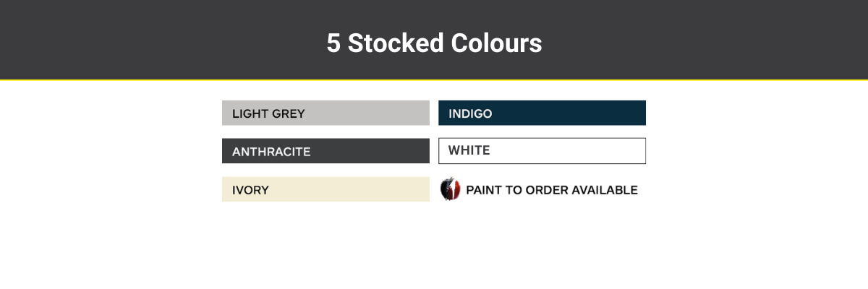Click the 'WHITE' text label

469,150
